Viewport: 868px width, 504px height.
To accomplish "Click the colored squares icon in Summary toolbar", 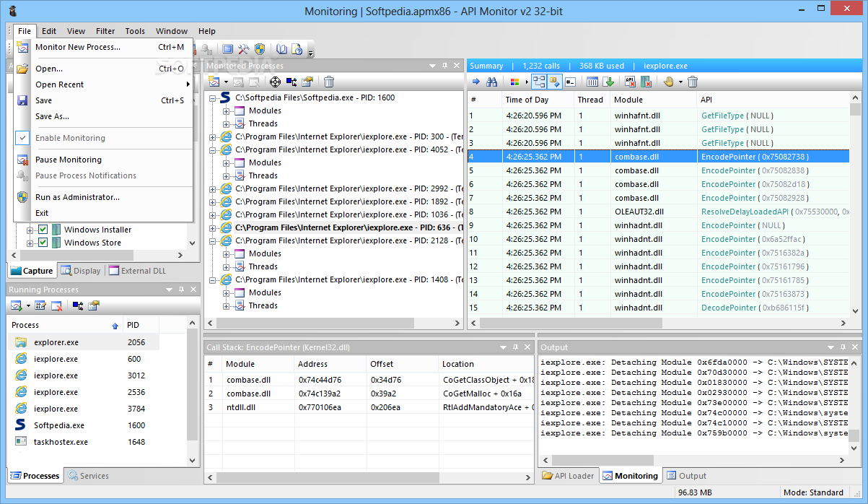I will tap(514, 82).
